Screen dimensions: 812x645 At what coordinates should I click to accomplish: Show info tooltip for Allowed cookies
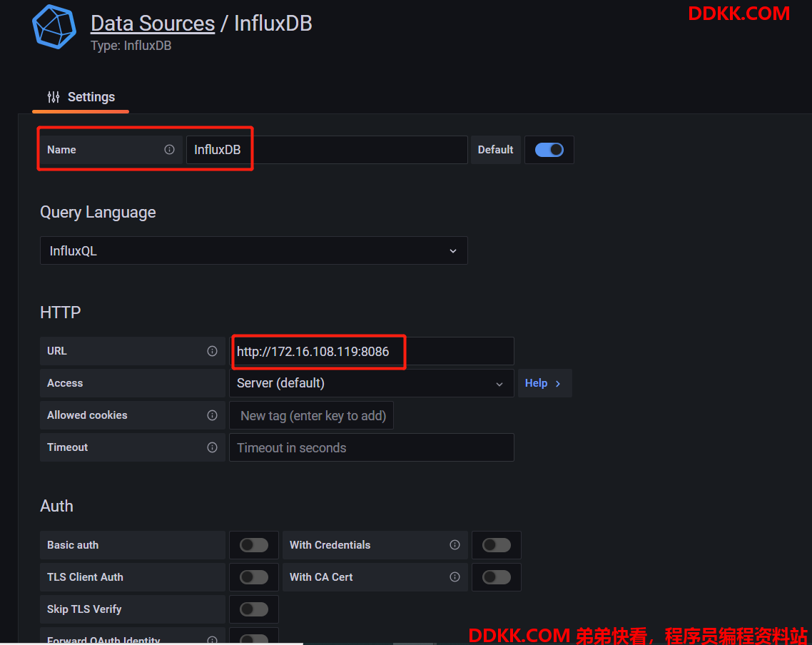[x=213, y=415]
